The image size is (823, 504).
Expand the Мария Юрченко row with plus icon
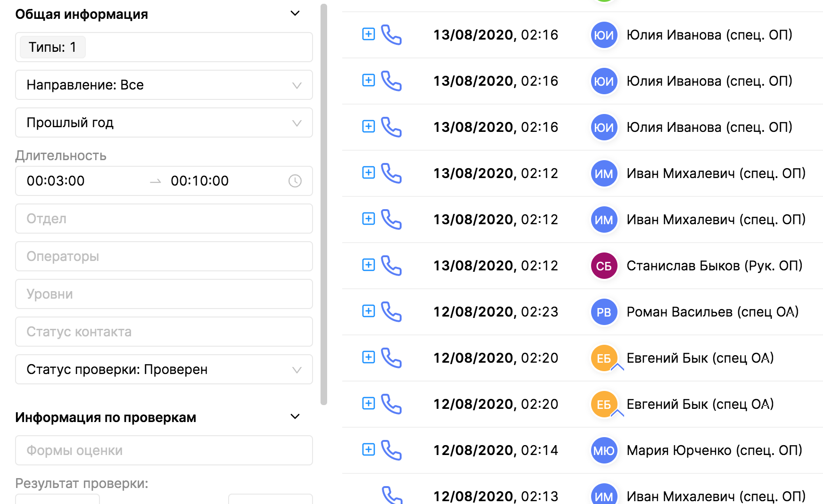pyautogui.click(x=369, y=449)
